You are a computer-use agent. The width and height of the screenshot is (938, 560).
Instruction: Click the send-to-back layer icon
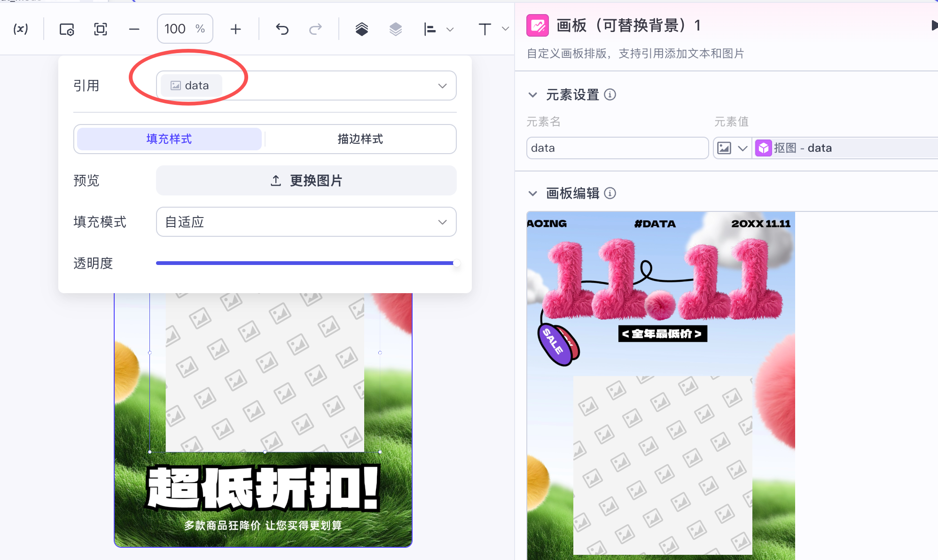point(395,29)
